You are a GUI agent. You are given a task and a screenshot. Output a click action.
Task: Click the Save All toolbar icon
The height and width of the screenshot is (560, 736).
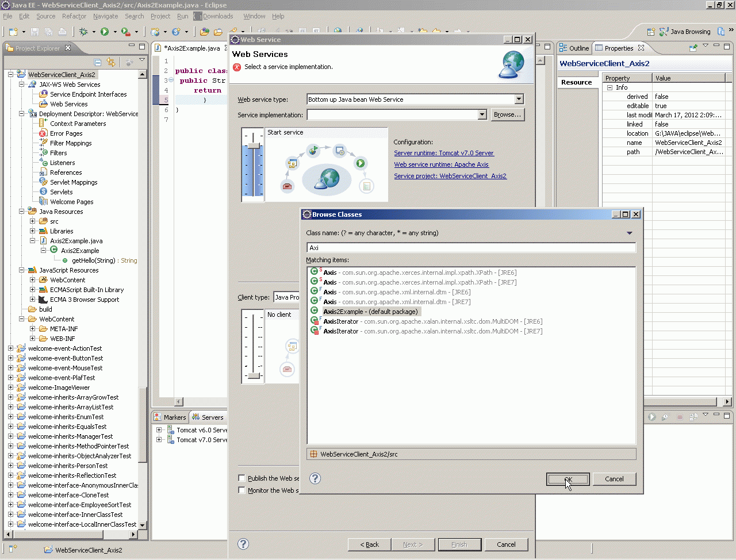click(48, 32)
